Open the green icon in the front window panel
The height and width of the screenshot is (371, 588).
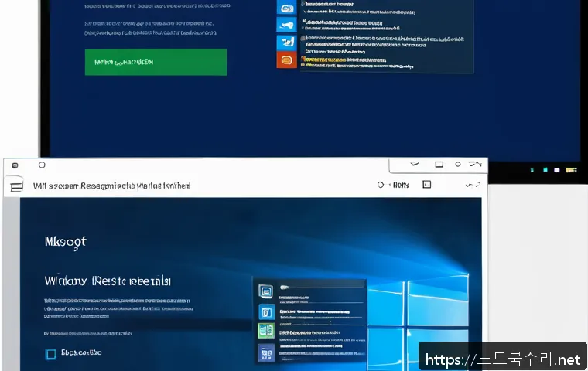tap(266, 331)
